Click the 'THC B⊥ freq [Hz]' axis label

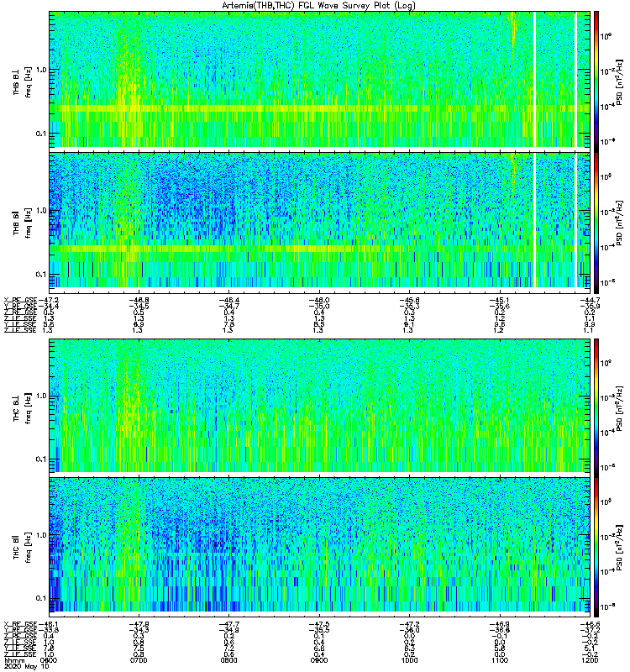pyautogui.click(x=23, y=408)
